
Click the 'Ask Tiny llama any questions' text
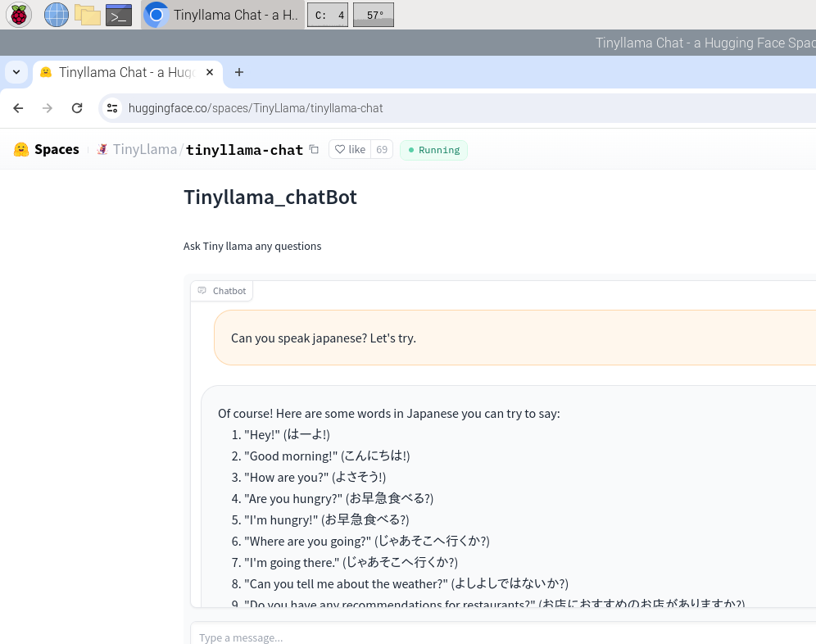click(x=252, y=246)
